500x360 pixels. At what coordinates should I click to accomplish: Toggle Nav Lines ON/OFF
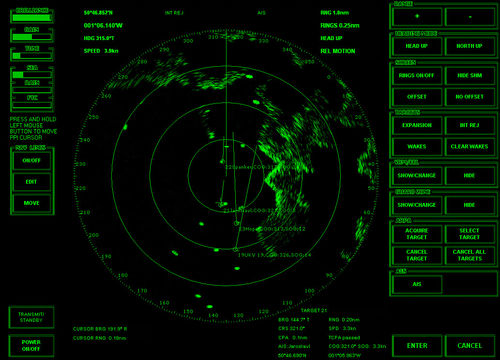(32, 161)
